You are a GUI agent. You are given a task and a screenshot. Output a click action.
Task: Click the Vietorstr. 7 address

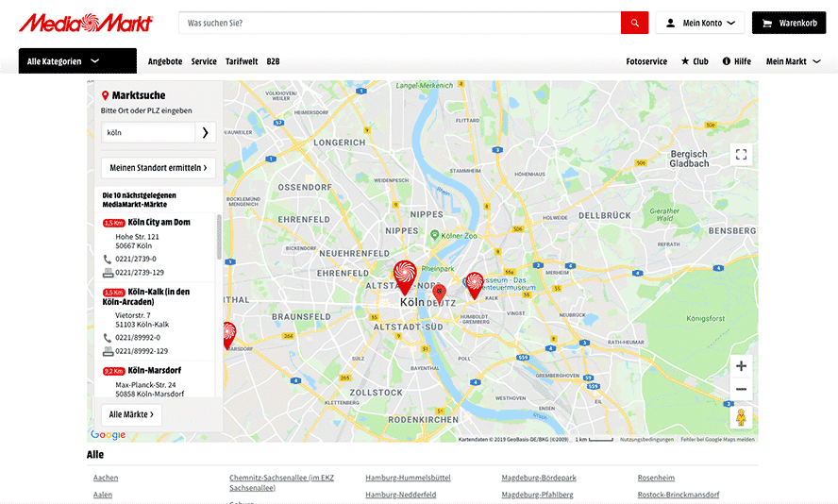[133, 315]
